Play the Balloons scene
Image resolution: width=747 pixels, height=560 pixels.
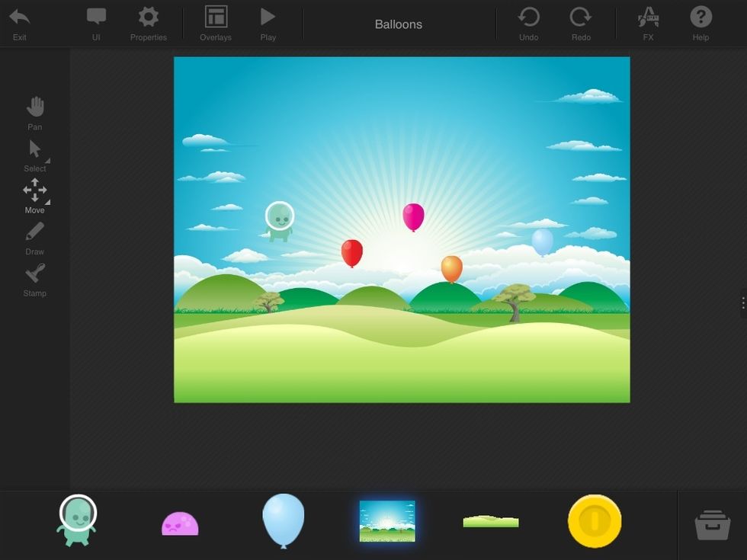point(268,17)
